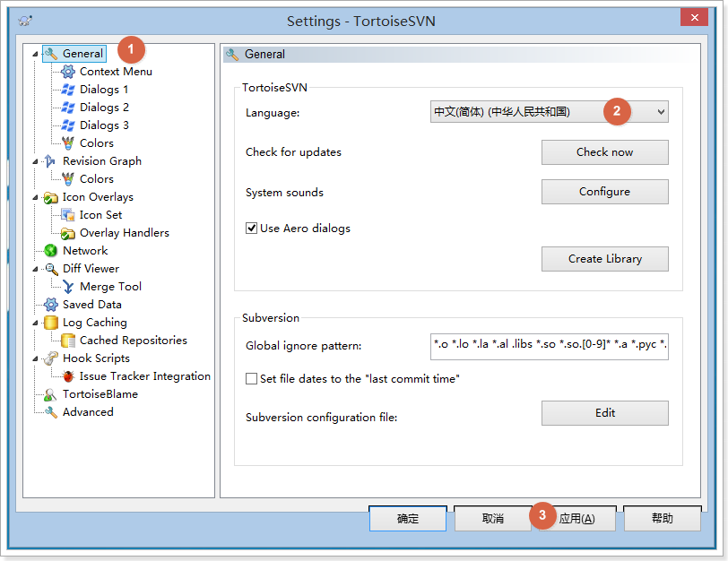728x561 pixels.
Task: Click the Configure system sounds button
Action: pos(605,192)
